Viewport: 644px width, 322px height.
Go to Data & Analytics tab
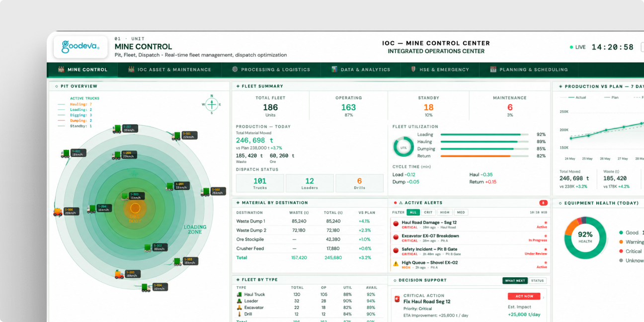point(361,70)
